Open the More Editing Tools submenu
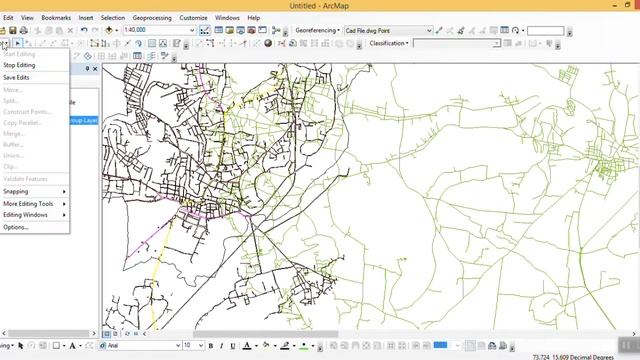Image resolution: width=640 pixels, height=360 pixels. 35,204
